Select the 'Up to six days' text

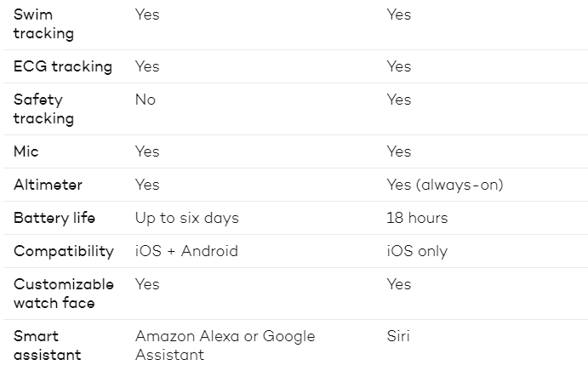point(186,218)
